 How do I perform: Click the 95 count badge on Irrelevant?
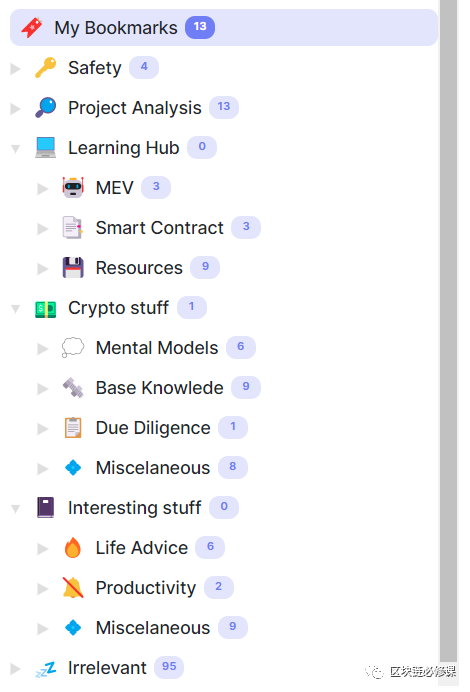click(x=169, y=666)
